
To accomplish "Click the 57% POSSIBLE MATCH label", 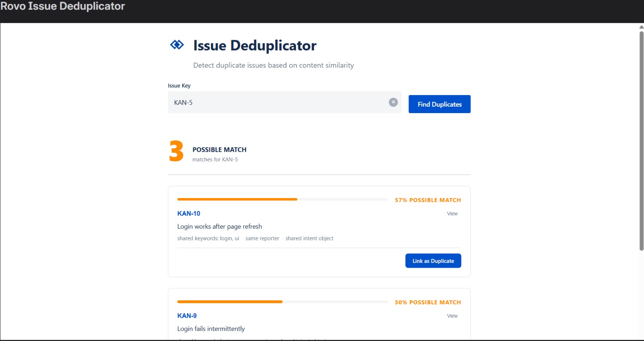I will [x=428, y=200].
